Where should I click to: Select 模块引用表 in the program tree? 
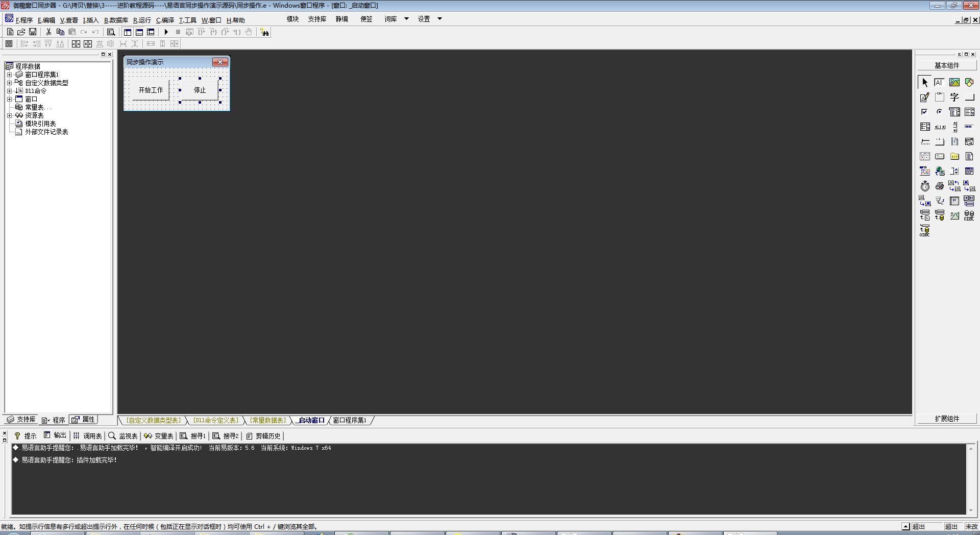(x=40, y=124)
